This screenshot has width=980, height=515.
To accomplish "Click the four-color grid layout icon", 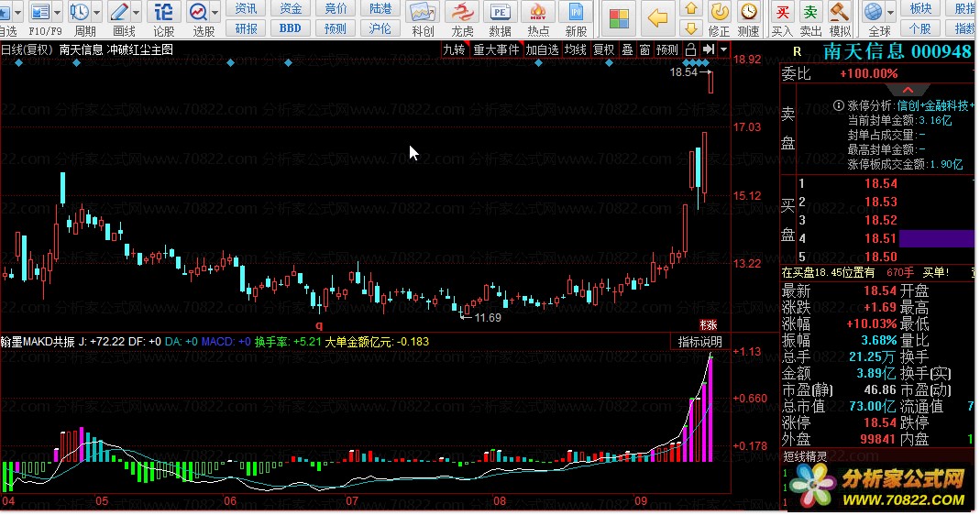I will coord(619,18).
